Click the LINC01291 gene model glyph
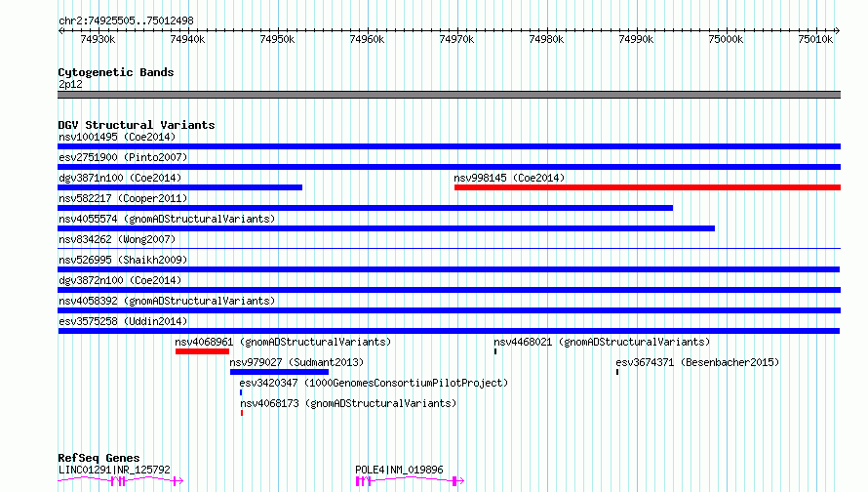Screen dimensions: 868x492 pos(120,481)
